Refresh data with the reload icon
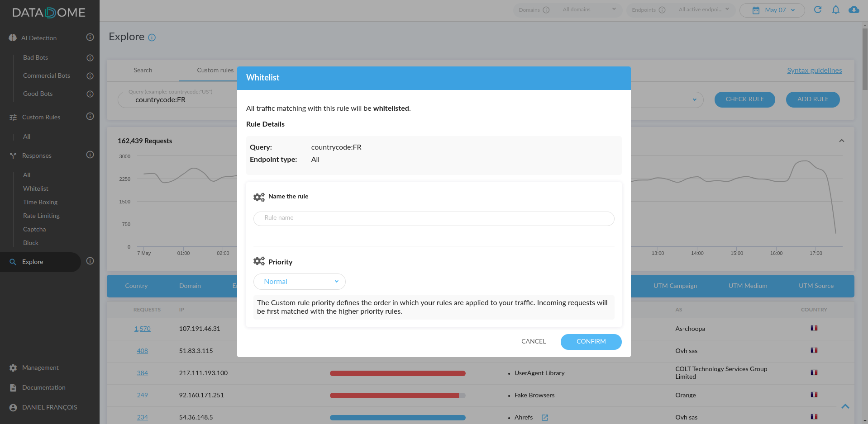The height and width of the screenshot is (424, 868). [818, 9]
